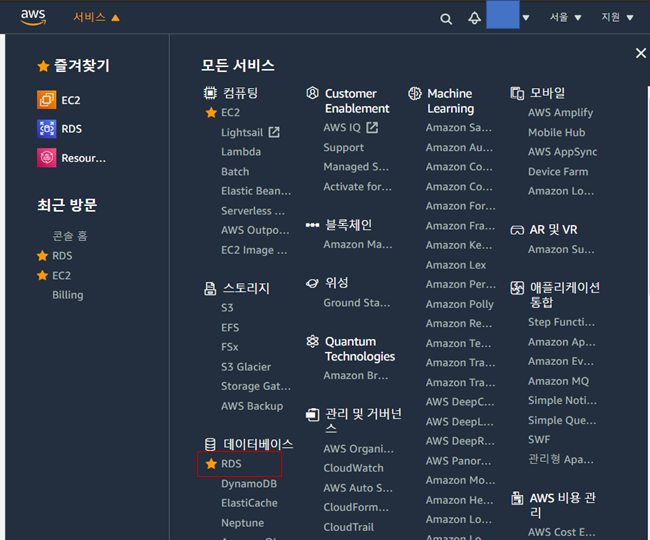The image size is (650, 540).
Task: Open DynamoDB service
Action: [249, 484]
